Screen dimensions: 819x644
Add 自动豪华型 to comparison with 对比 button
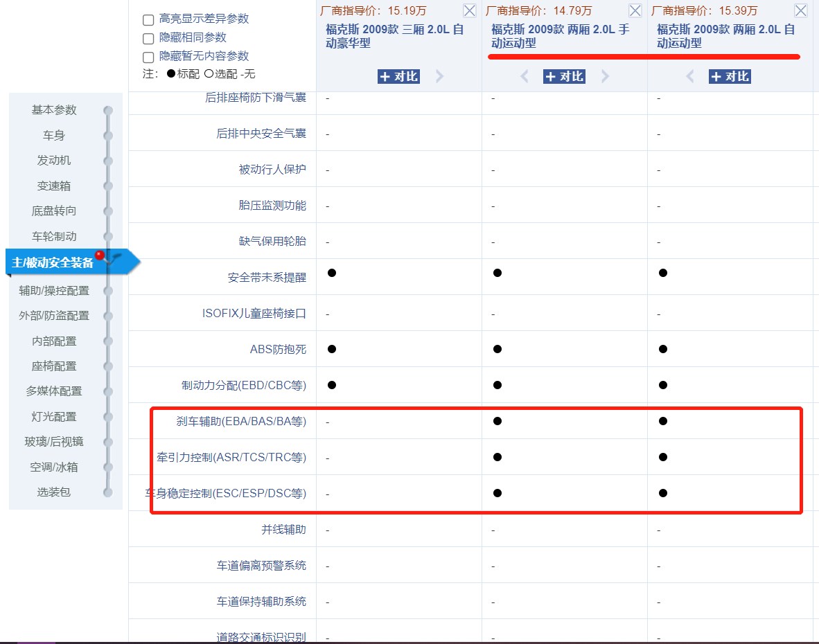tap(398, 77)
